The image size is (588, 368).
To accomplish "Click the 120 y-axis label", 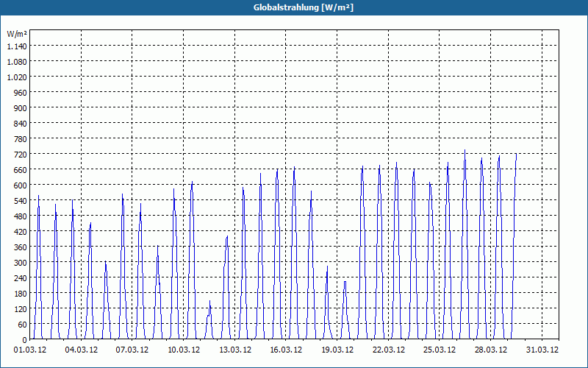I will click(x=21, y=309).
